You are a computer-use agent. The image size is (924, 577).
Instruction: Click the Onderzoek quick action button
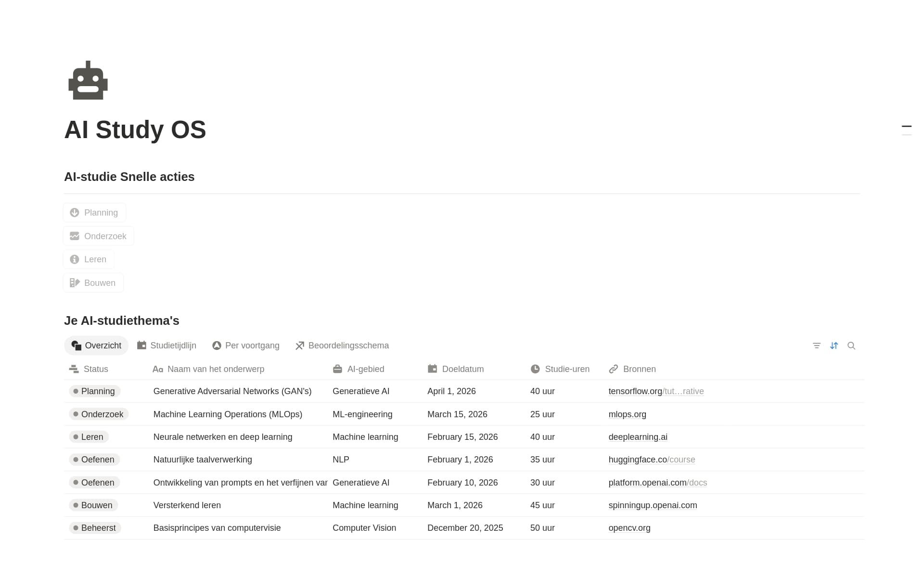click(x=99, y=236)
